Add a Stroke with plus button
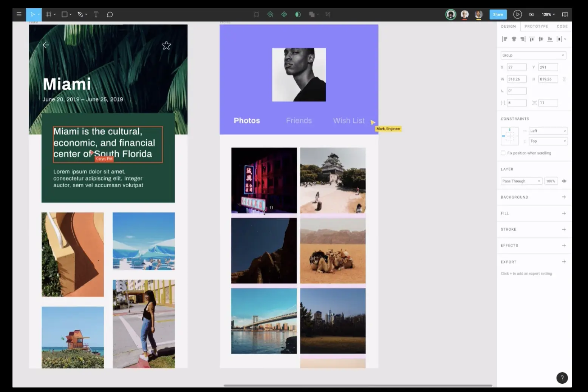Screen dimensions: 588x392 coord(564,230)
